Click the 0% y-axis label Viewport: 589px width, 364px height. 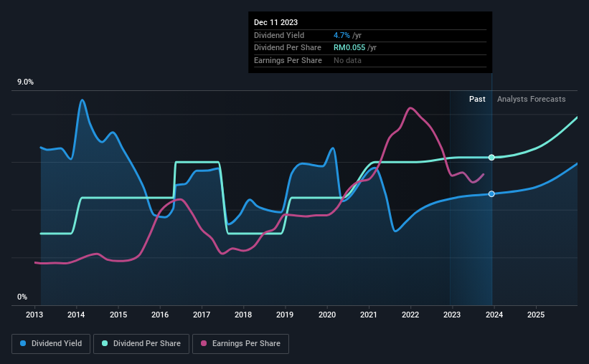click(x=22, y=297)
